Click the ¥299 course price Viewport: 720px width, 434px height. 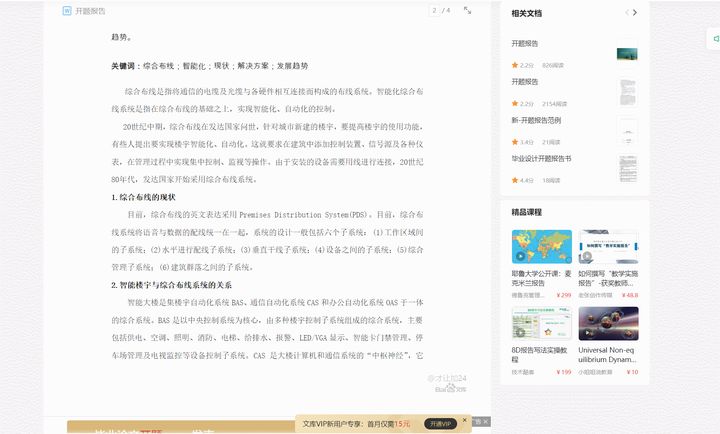pyautogui.click(x=564, y=295)
